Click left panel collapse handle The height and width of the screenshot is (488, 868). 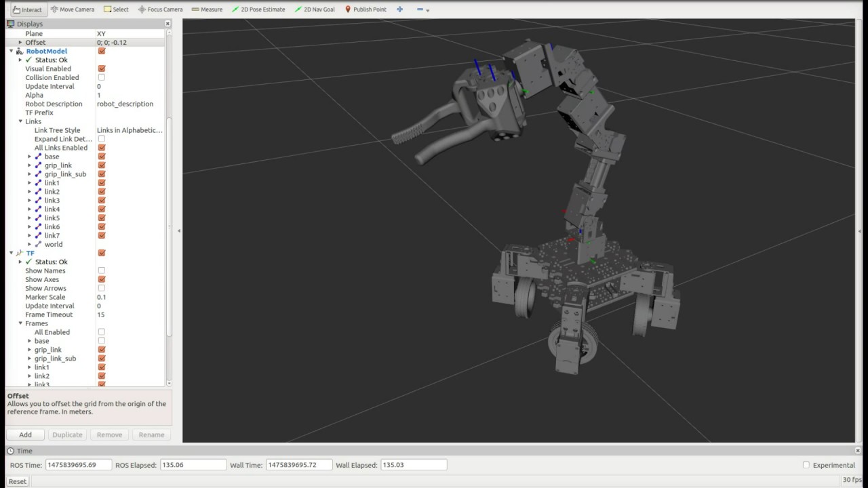click(179, 231)
